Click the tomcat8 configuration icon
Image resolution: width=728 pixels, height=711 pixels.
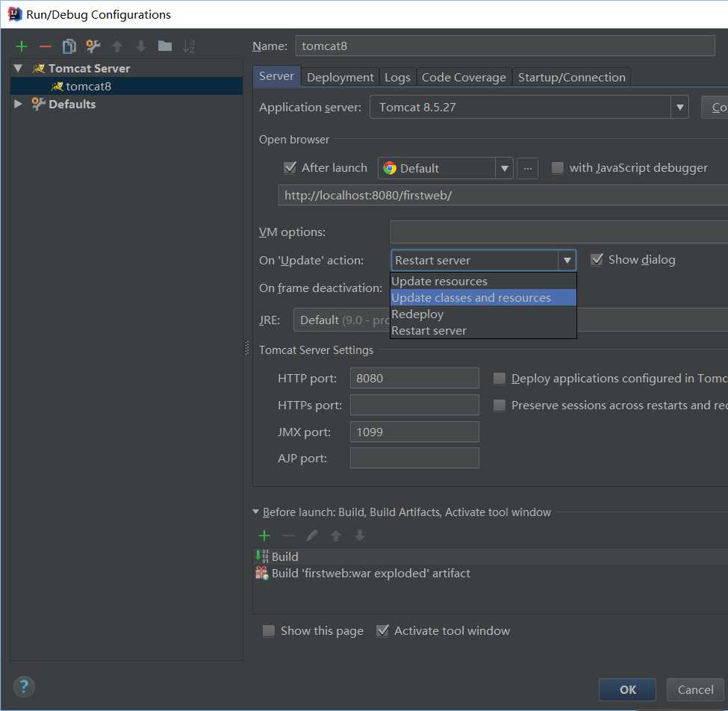click(57, 86)
